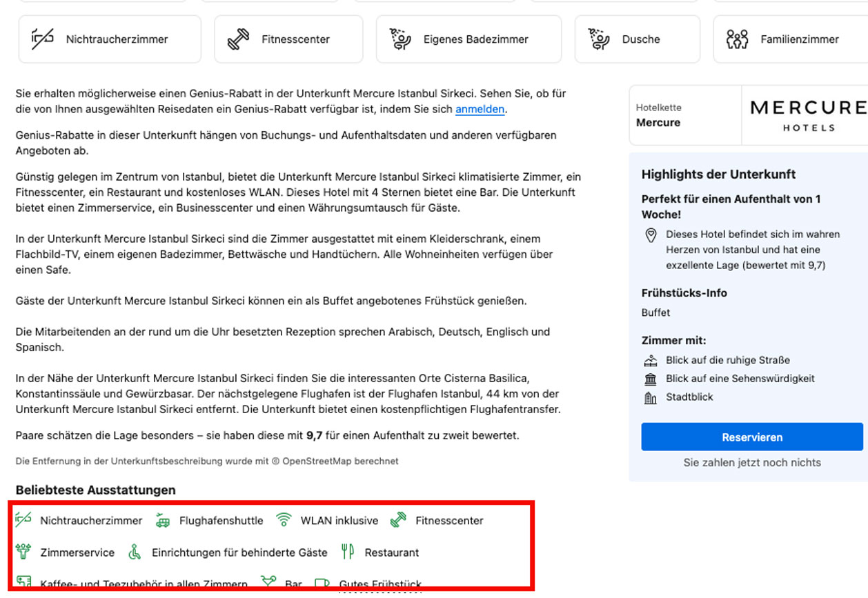Click the Restaurant fork and knife icon
This screenshot has height=598, width=868.
pyautogui.click(x=348, y=552)
